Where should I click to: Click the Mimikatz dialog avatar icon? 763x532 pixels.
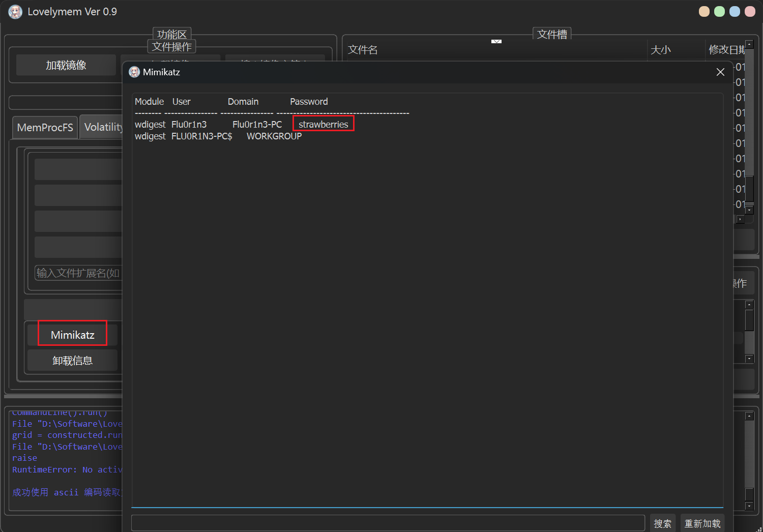pyautogui.click(x=134, y=72)
